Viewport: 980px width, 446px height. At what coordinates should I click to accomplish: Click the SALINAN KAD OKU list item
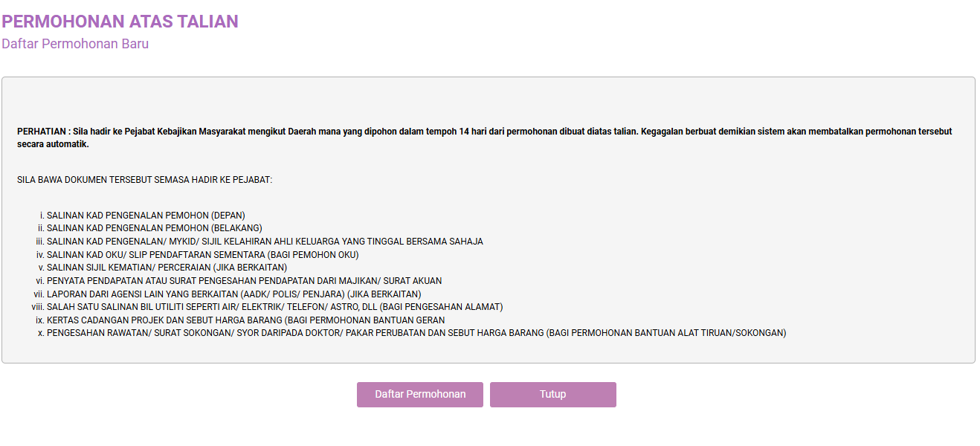coord(202,254)
